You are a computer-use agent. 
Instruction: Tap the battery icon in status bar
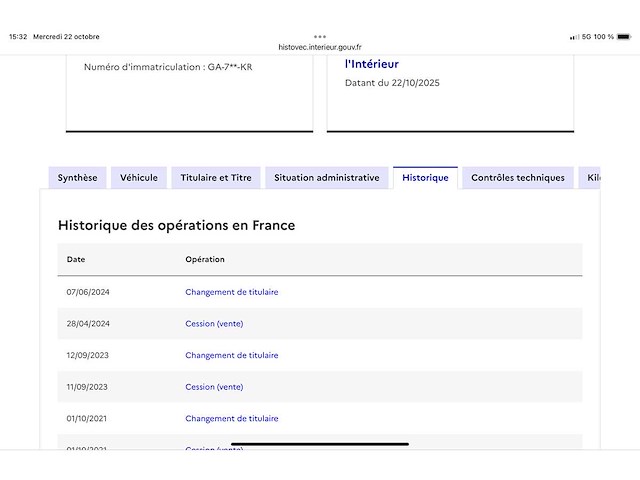point(624,37)
